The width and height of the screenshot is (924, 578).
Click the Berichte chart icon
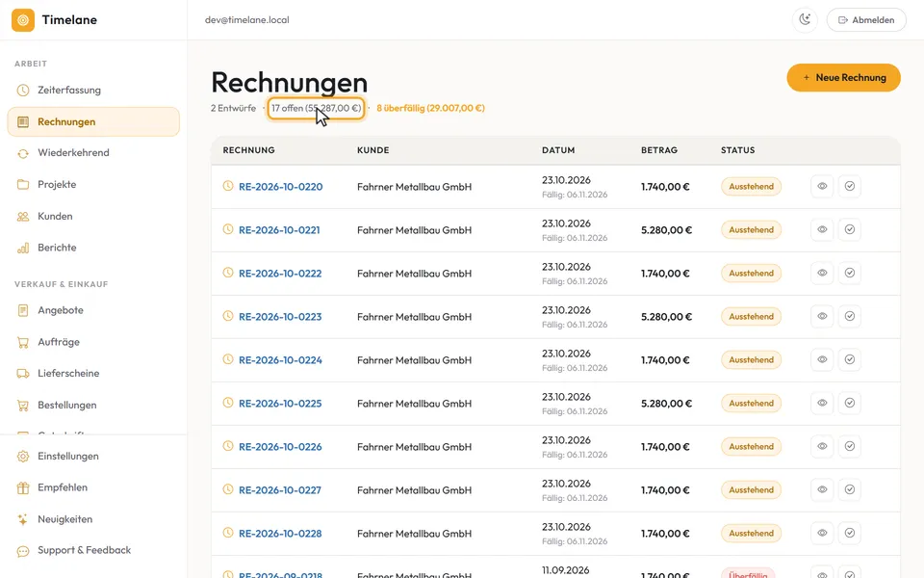click(x=23, y=248)
